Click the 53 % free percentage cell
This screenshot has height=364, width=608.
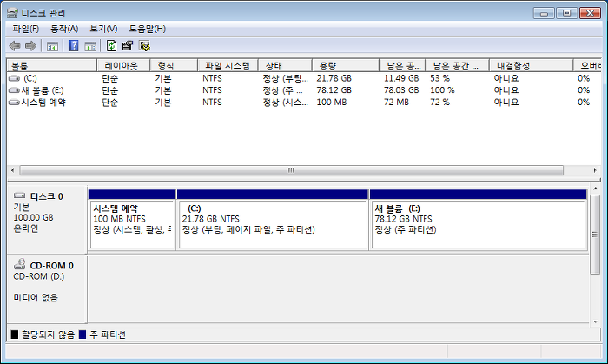pyautogui.click(x=439, y=78)
